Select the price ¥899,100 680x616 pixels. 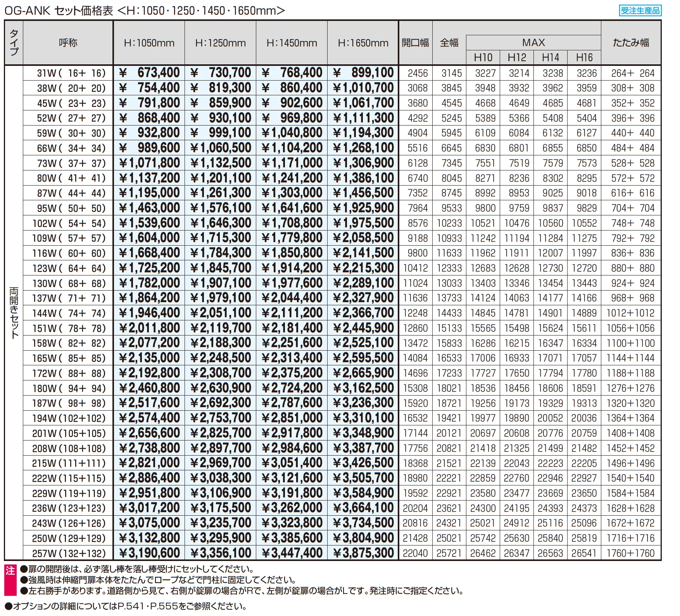pyautogui.click(x=363, y=73)
